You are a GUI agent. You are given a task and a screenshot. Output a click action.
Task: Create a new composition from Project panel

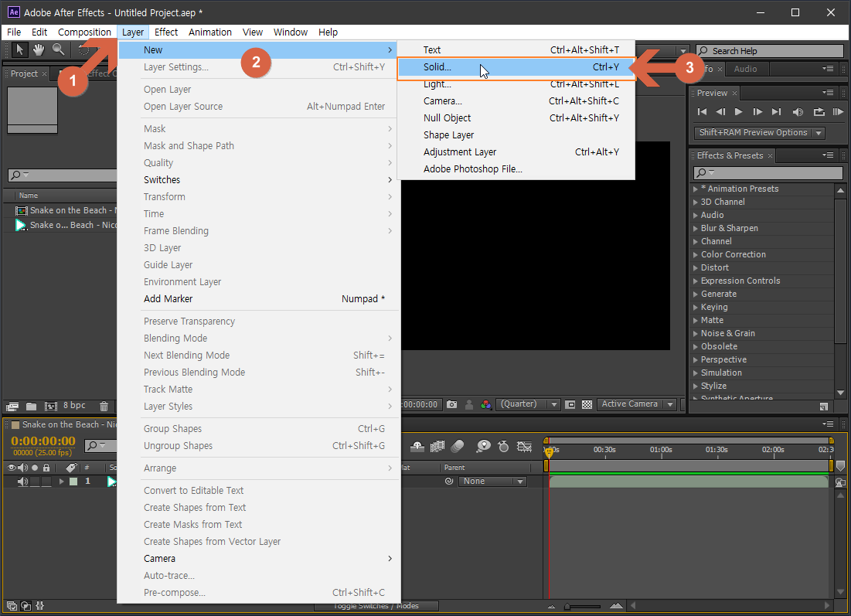(x=50, y=406)
